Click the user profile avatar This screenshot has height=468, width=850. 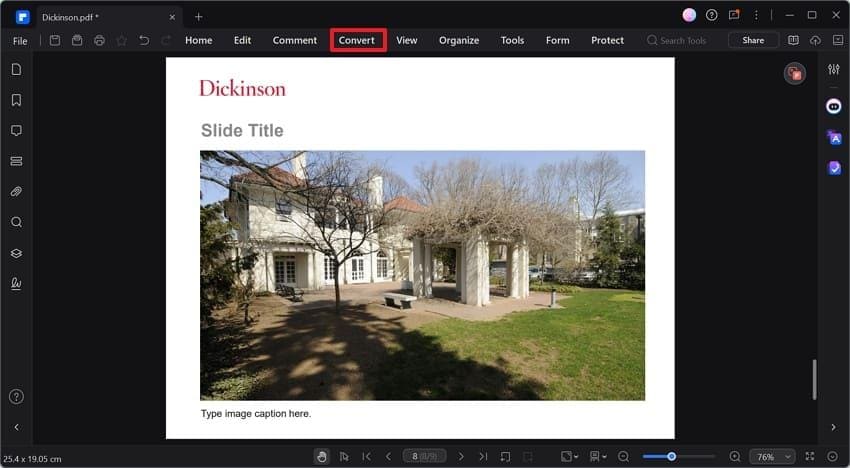pyautogui.click(x=689, y=15)
